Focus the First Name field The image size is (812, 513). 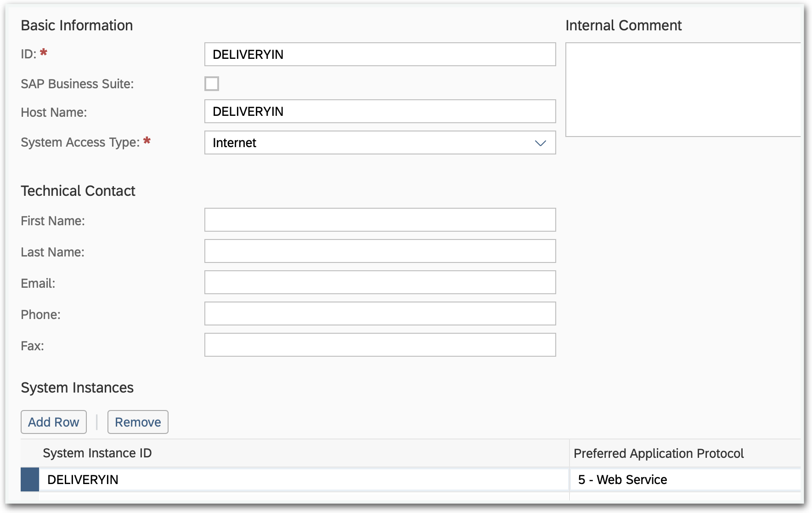click(380, 220)
